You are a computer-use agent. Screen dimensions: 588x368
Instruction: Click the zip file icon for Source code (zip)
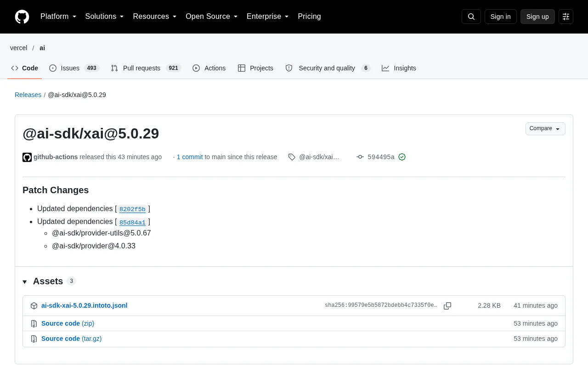tap(34, 324)
